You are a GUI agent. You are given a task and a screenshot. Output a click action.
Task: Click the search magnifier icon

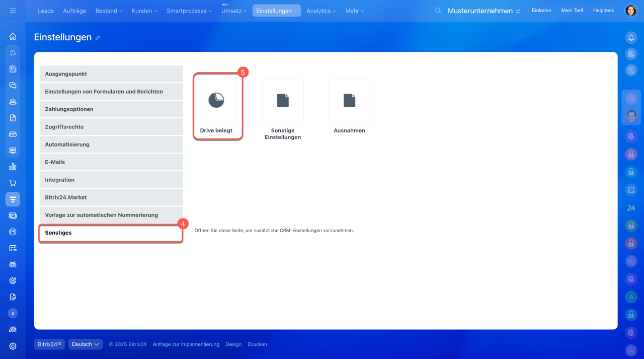pyautogui.click(x=438, y=11)
